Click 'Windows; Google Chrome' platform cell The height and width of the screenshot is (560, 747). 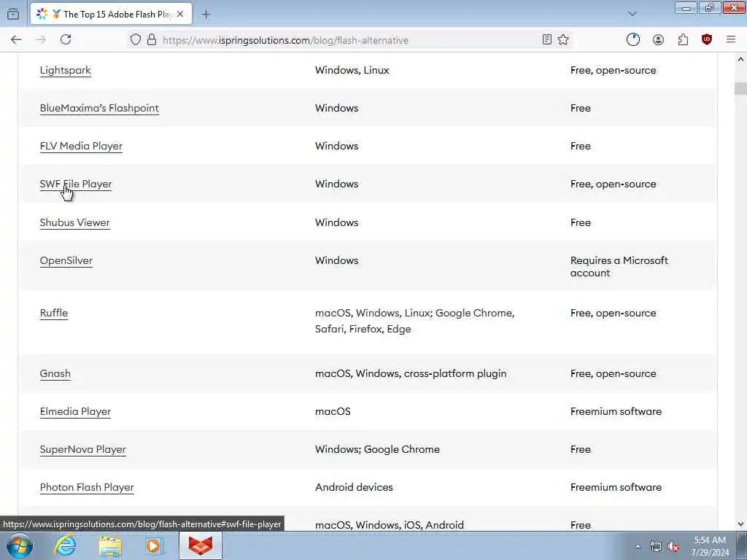point(377,449)
